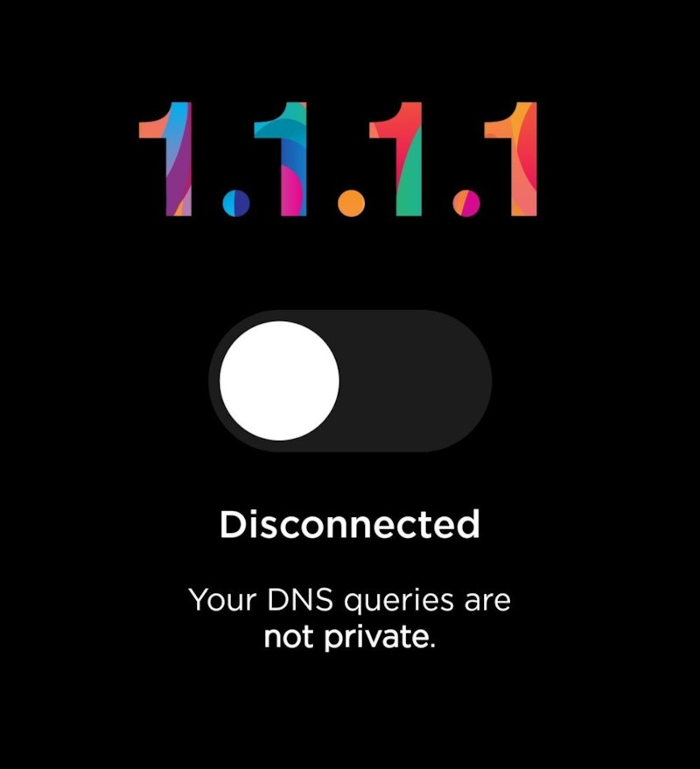The image size is (700, 769).
Task: Click the solid orange dot in the logo
Action: tap(351, 203)
